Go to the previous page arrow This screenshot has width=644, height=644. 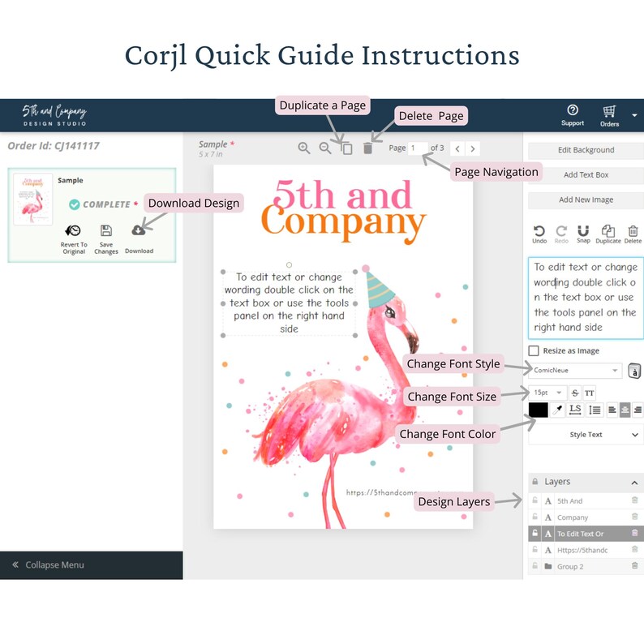[x=457, y=148]
